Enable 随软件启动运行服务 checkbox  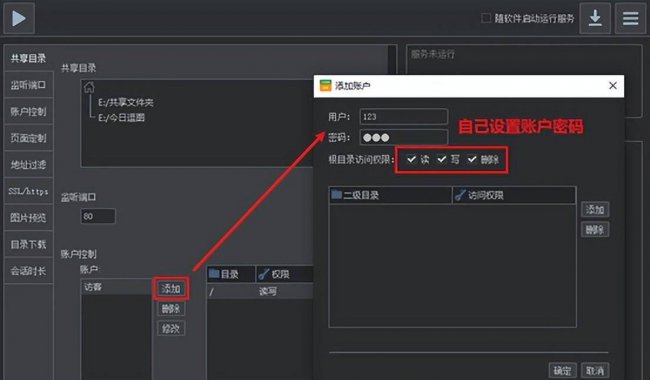[x=486, y=18]
